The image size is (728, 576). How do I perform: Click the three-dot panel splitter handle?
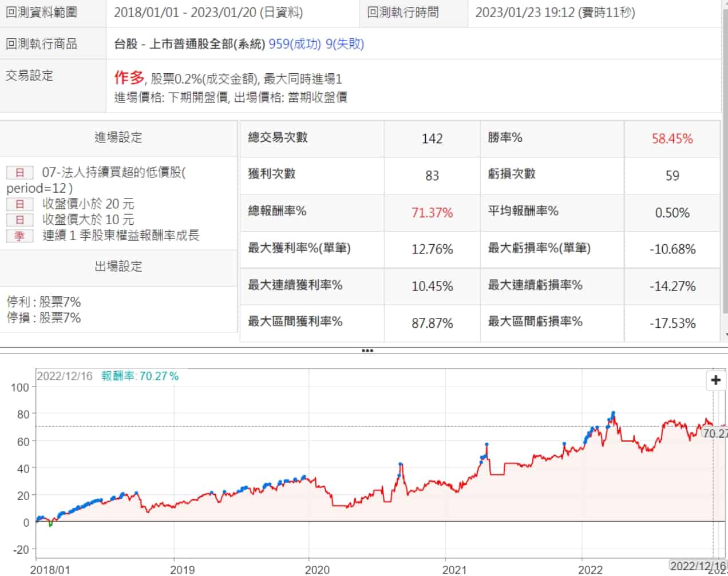coord(367,351)
